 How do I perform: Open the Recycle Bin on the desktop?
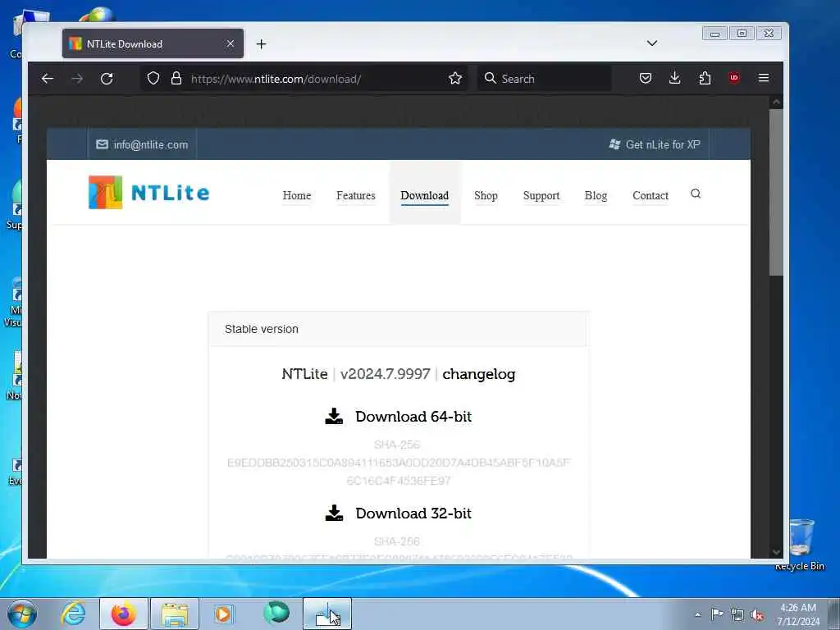(x=801, y=545)
